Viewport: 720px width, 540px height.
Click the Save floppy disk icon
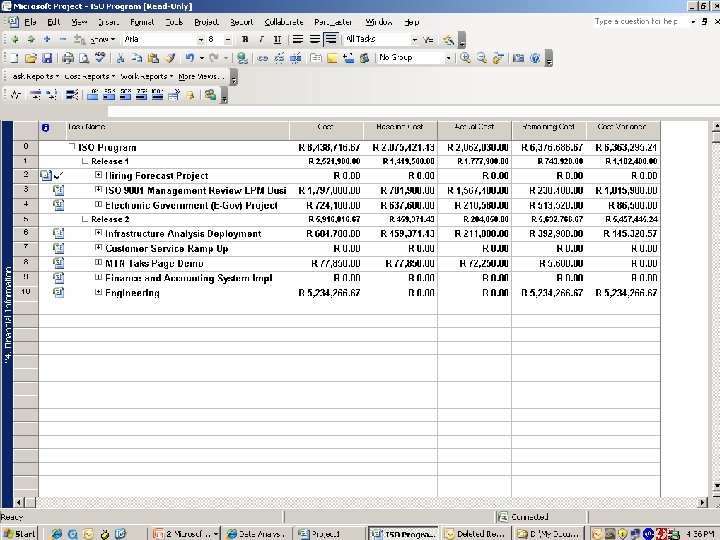(x=47, y=58)
